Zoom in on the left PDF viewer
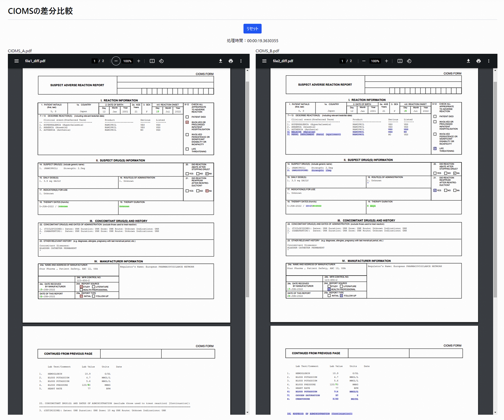Image resolution: width=504 pixels, height=420 pixels. click(138, 61)
